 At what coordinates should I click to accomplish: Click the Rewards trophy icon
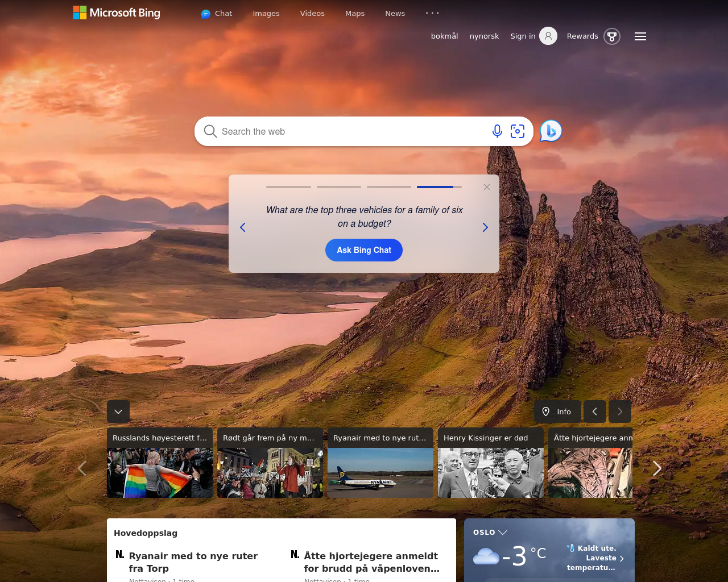(x=612, y=36)
